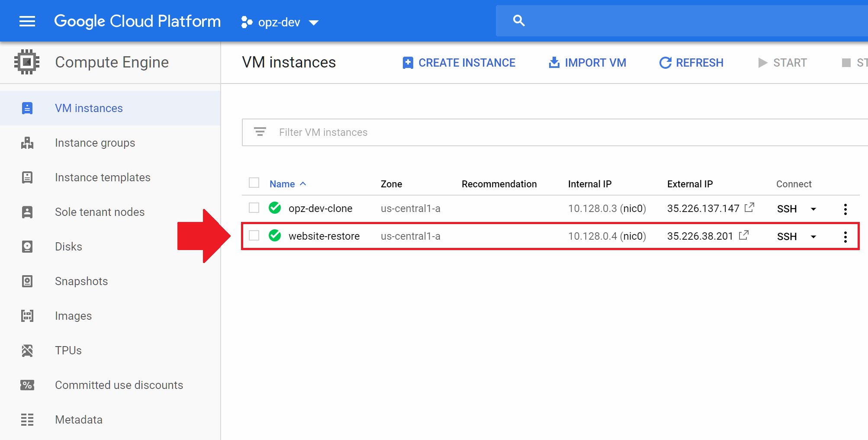The height and width of the screenshot is (440, 868).
Task: Click the External IP column header
Action: point(690,184)
